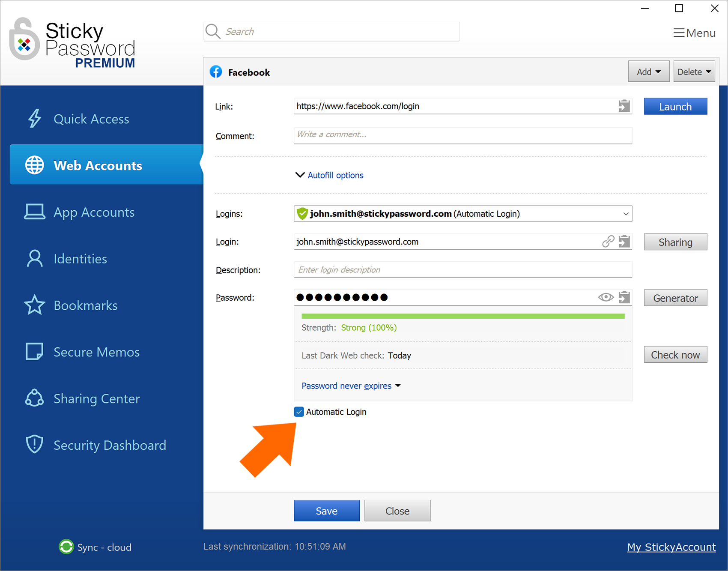Click the Close button at the bottom

pos(397,511)
